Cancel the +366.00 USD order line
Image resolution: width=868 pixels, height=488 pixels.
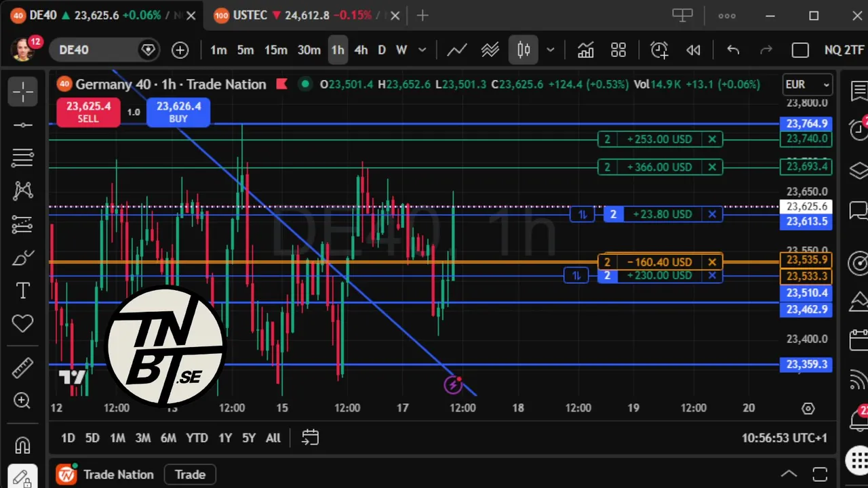coord(712,167)
